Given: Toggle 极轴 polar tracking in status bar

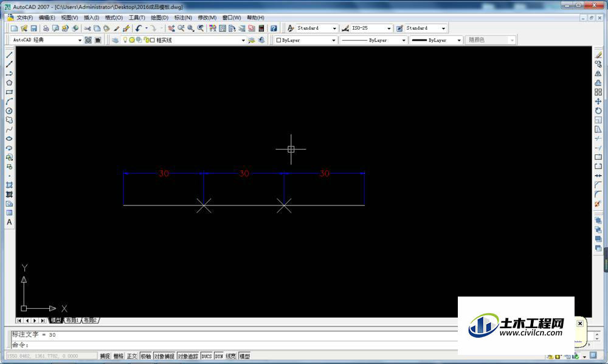Looking at the screenshot, I should pyautogui.click(x=145, y=356).
